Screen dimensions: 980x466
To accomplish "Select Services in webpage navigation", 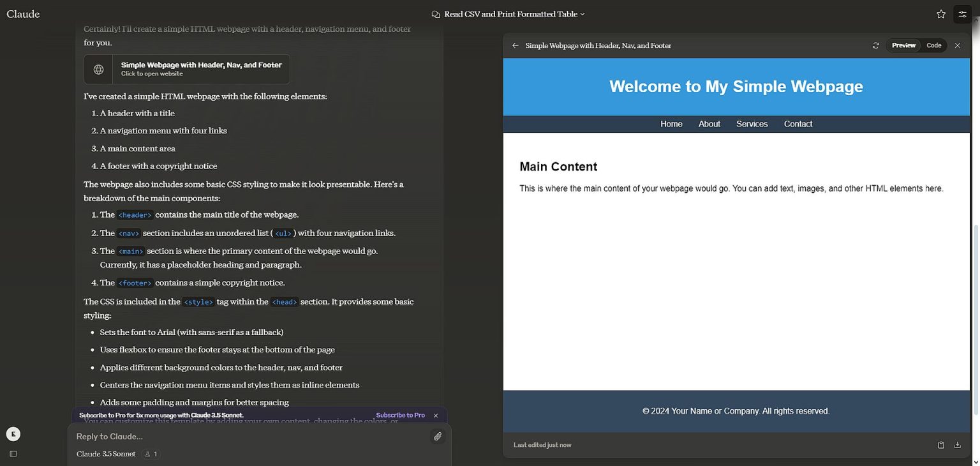I will pyautogui.click(x=752, y=124).
